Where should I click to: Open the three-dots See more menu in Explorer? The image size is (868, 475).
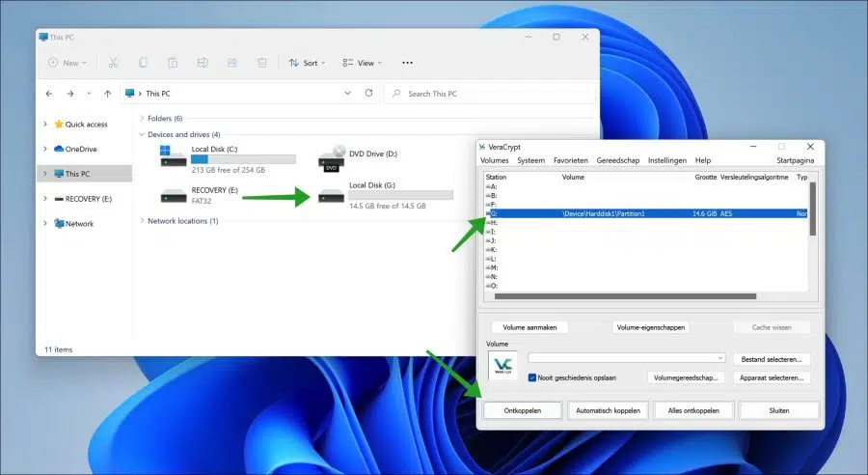click(407, 63)
